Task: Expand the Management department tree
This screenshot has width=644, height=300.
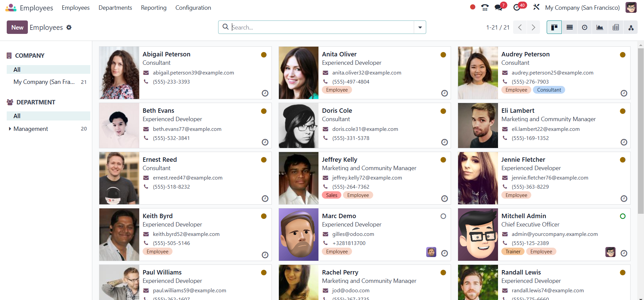Action: [x=10, y=129]
